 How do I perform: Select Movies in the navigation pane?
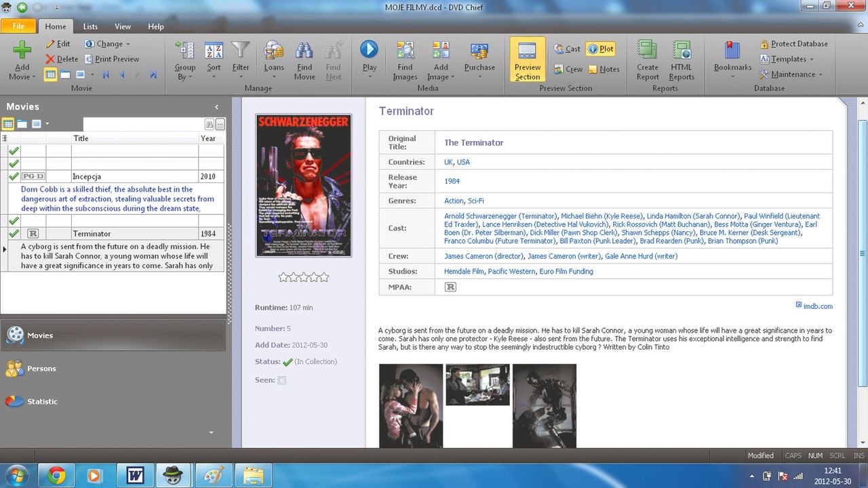coord(113,335)
